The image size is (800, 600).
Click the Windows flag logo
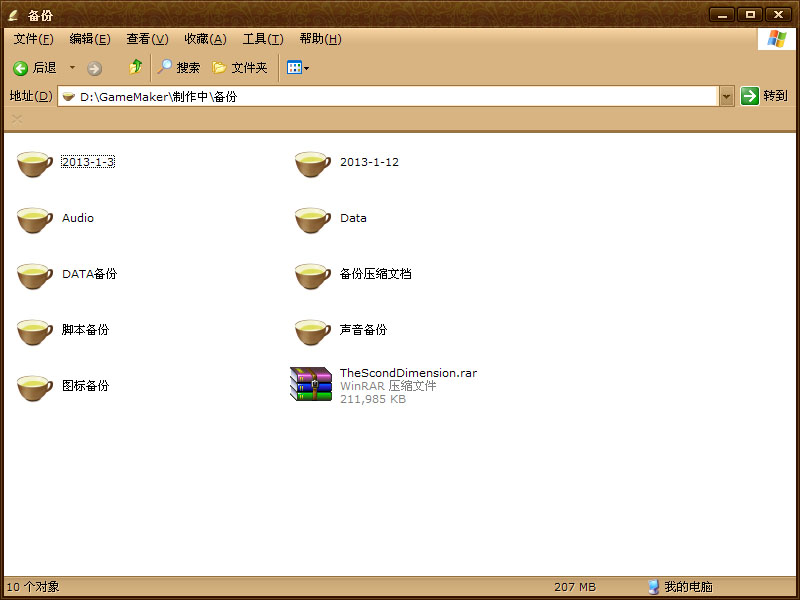776,39
